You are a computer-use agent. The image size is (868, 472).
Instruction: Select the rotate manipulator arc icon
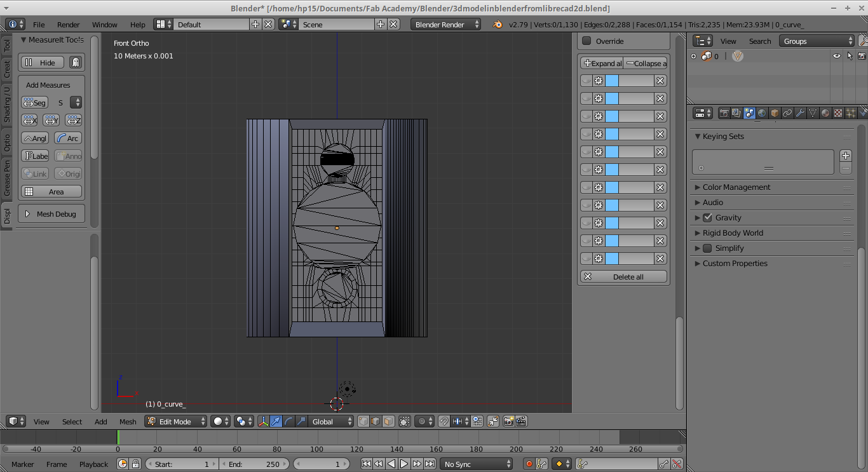click(289, 421)
